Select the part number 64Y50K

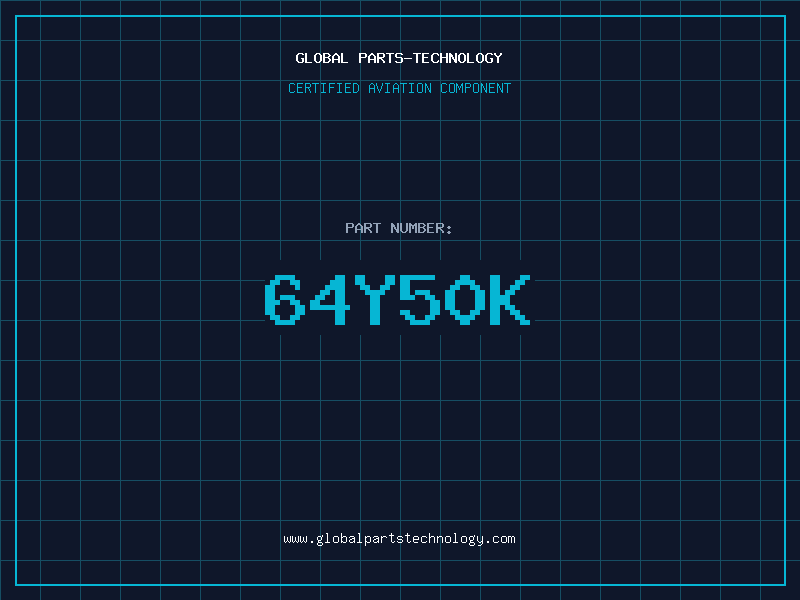pyautogui.click(x=398, y=299)
